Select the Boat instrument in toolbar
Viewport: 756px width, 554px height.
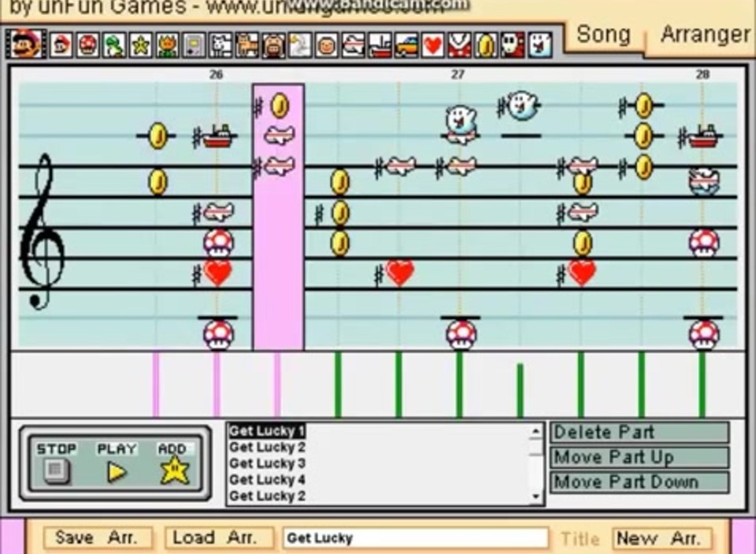380,46
